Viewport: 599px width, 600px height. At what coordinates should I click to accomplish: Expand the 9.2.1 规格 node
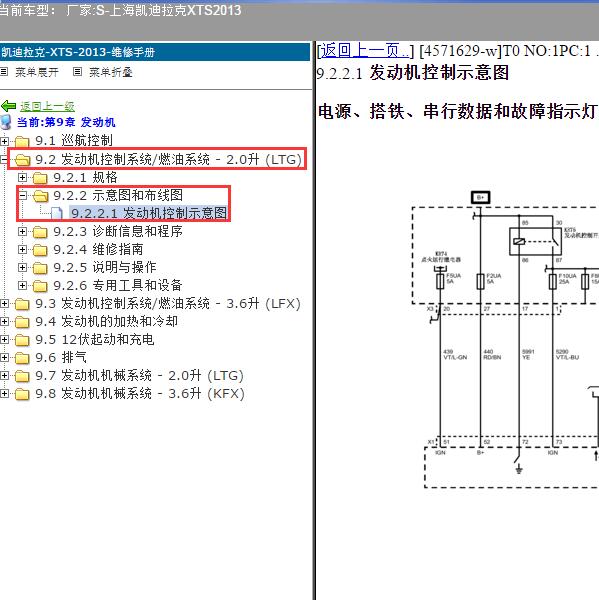click(x=22, y=178)
